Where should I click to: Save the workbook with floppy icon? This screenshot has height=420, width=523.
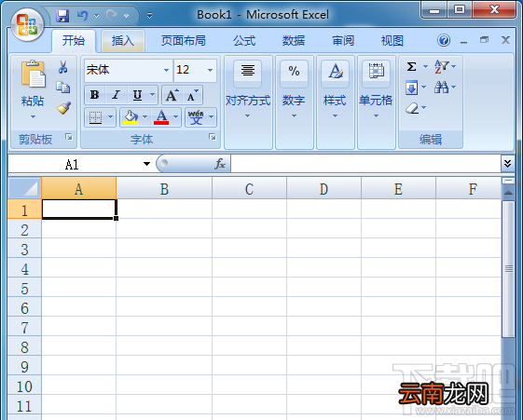(x=62, y=16)
